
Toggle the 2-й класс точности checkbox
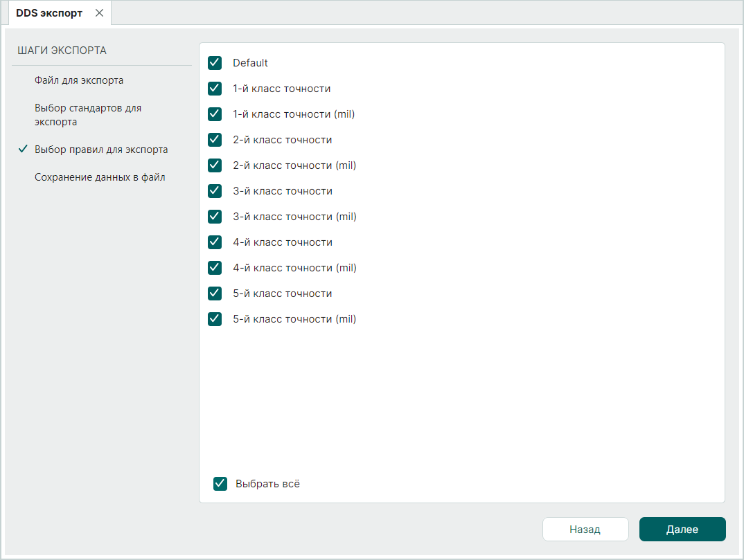click(x=215, y=140)
